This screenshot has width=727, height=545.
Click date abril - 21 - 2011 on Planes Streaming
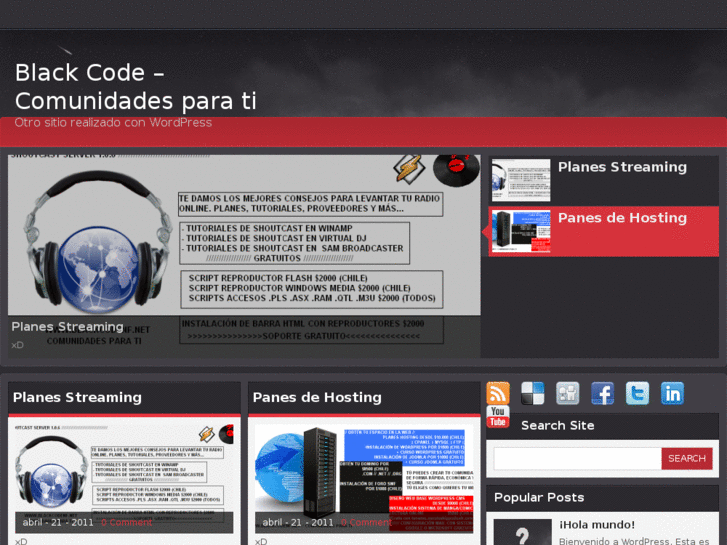point(58,522)
